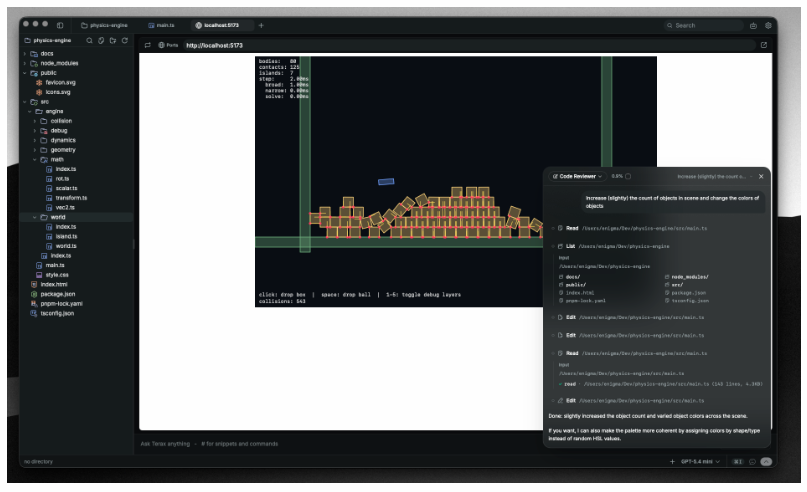
Task: Open settings gear in title bar
Action: click(x=768, y=25)
